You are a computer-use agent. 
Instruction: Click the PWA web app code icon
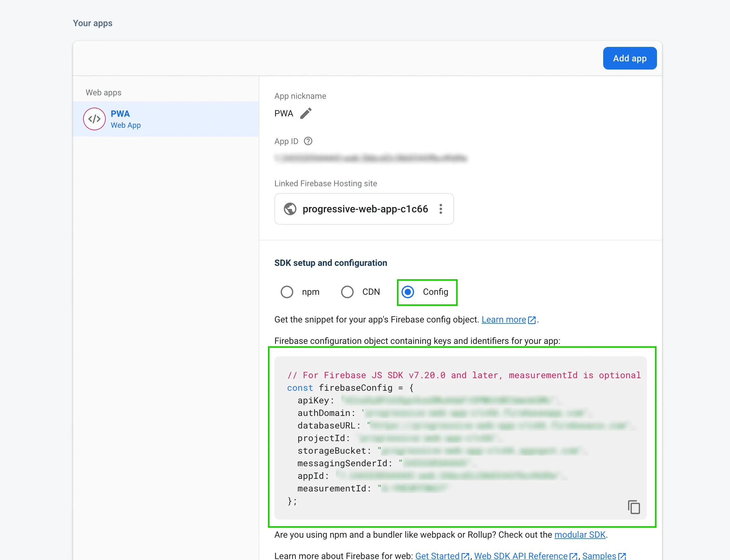[94, 119]
